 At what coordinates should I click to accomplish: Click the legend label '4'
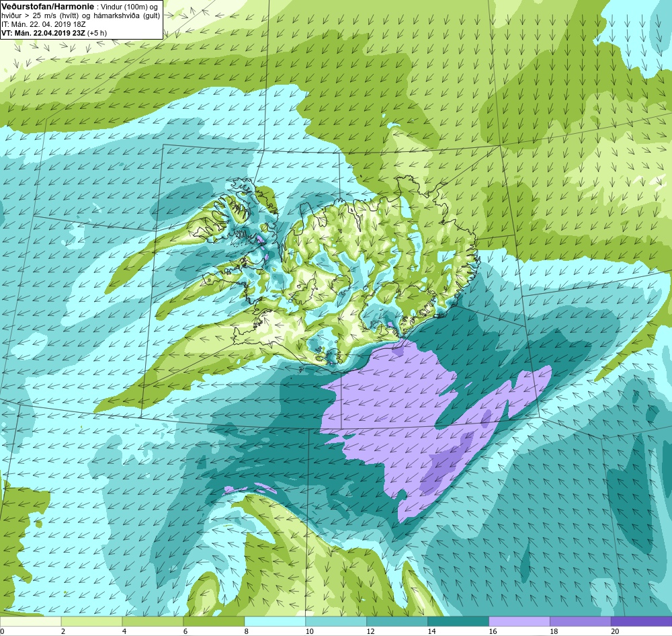124,631
